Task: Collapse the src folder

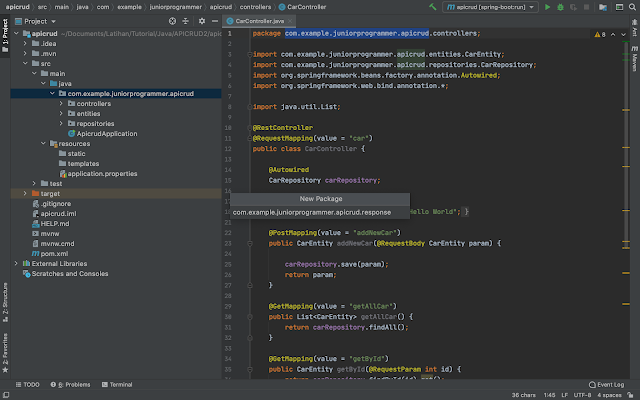Action: (25, 63)
